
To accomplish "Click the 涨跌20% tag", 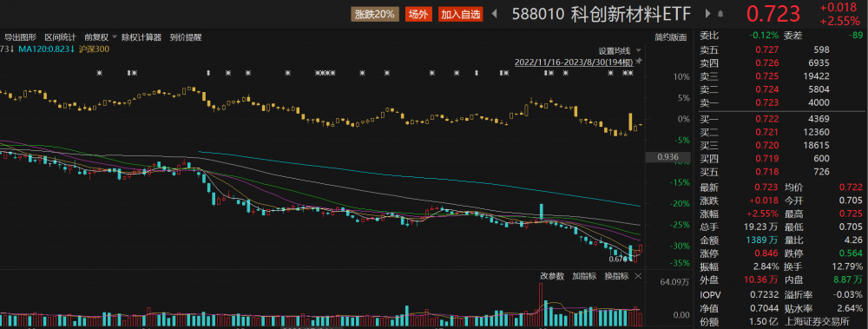I will pos(375,15).
